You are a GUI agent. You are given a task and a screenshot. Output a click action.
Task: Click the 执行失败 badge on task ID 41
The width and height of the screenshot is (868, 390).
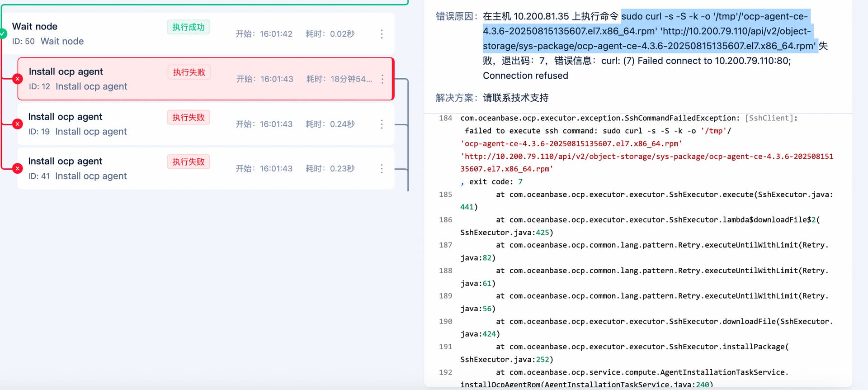(188, 162)
